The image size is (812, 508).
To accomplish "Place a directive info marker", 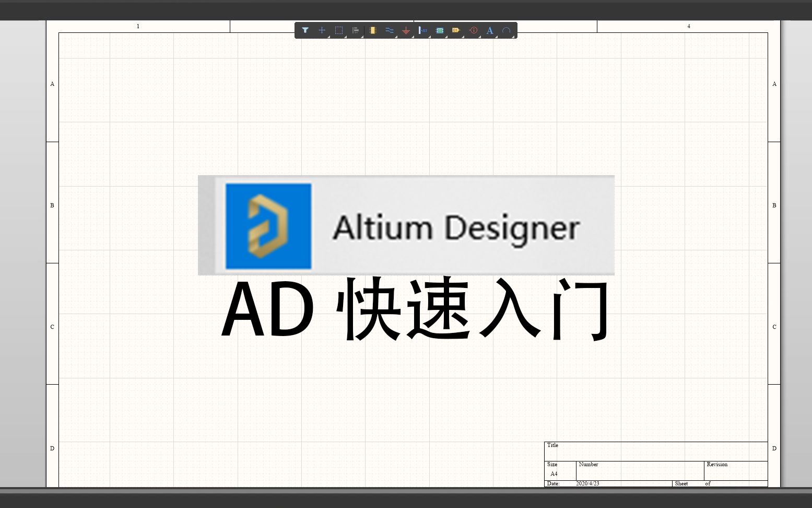I will click(473, 30).
